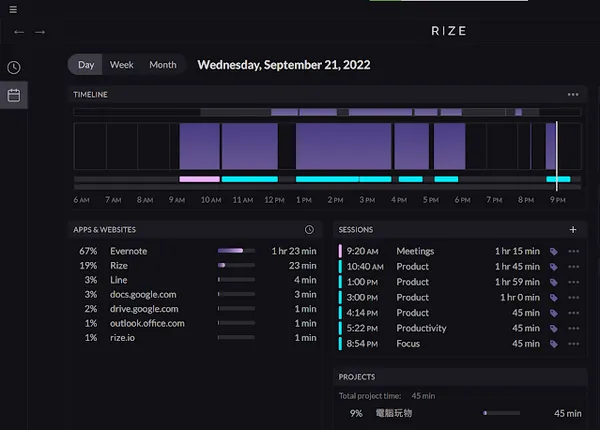Viewport: 600px width, 430px height.
Task: Select the rize.io row
Action: 197,337
